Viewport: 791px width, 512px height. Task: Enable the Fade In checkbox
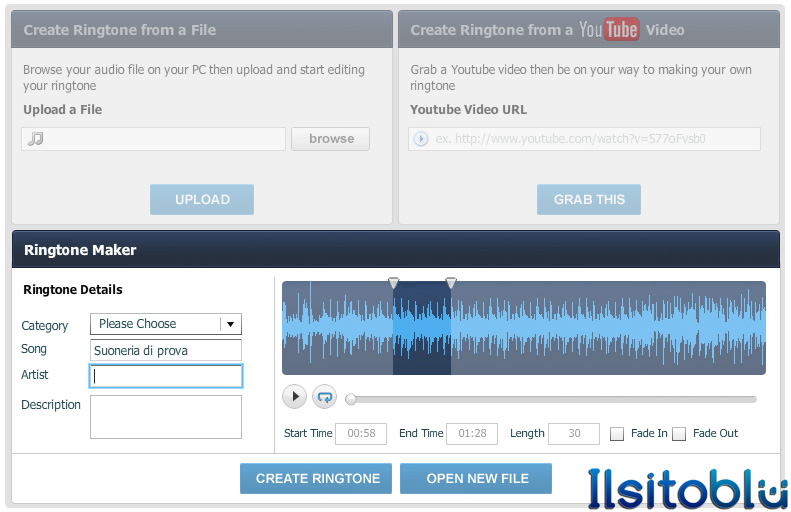coord(616,434)
